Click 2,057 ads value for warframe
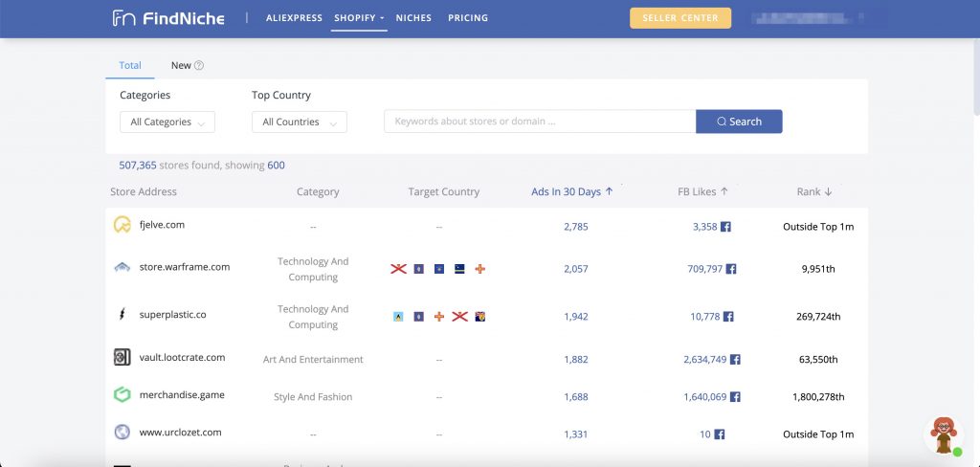Screen dimensions: 980x467 575,269
